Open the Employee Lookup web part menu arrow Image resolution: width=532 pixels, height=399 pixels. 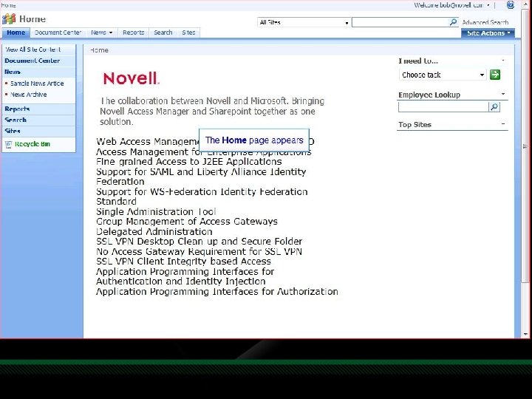[x=503, y=94]
